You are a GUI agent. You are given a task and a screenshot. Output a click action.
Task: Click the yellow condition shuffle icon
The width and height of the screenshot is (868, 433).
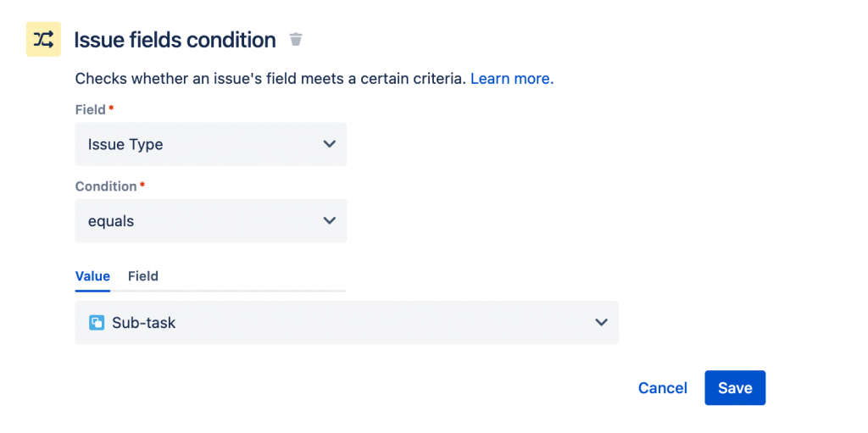point(43,40)
